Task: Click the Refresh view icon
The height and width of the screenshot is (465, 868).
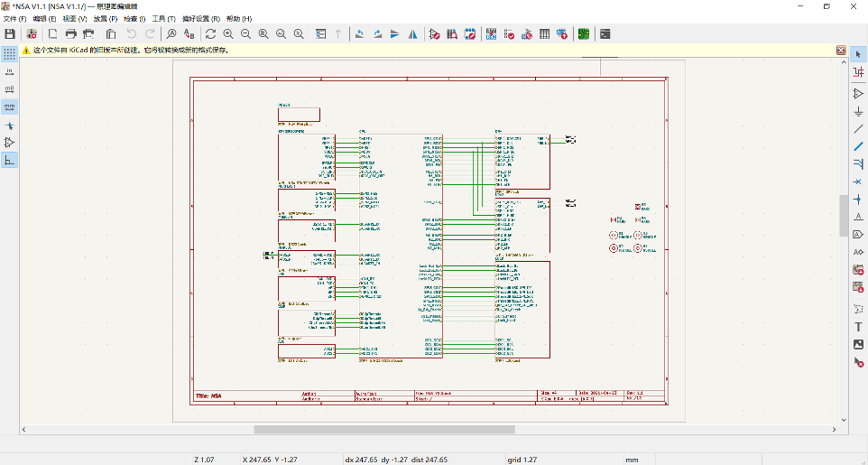Action: click(x=209, y=33)
